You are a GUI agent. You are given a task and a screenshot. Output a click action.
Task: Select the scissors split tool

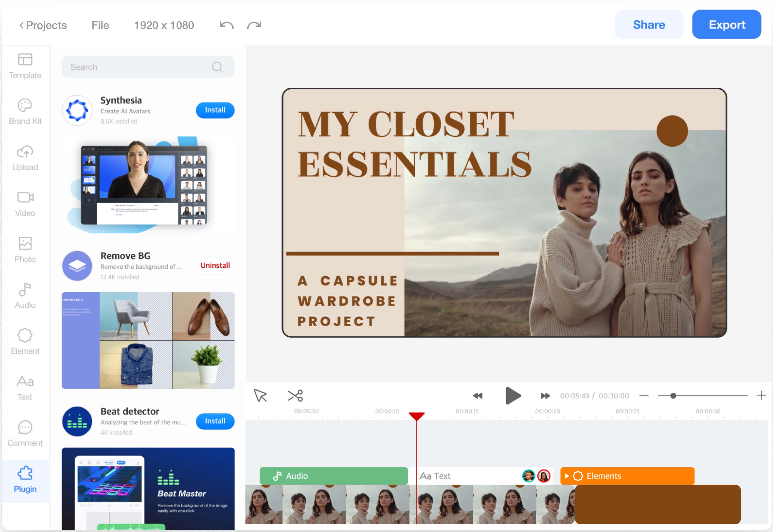click(295, 396)
